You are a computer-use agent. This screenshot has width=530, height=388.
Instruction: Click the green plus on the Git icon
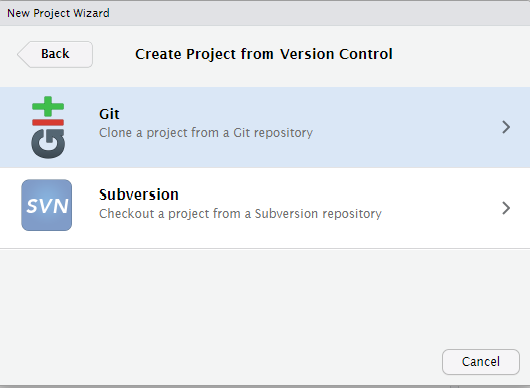coord(48,106)
